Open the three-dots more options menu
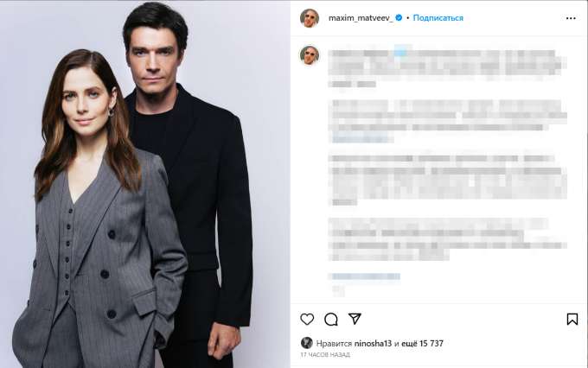 (x=571, y=18)
